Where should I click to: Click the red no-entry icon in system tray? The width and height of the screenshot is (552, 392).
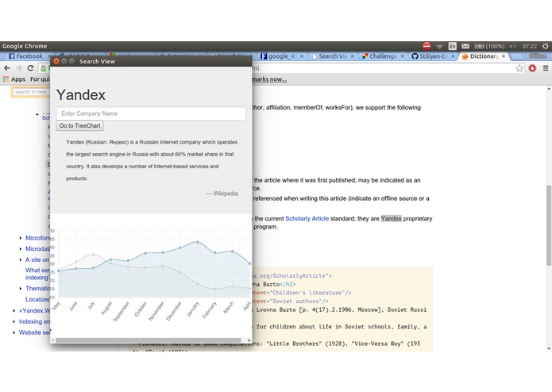(x=427, y=46)
